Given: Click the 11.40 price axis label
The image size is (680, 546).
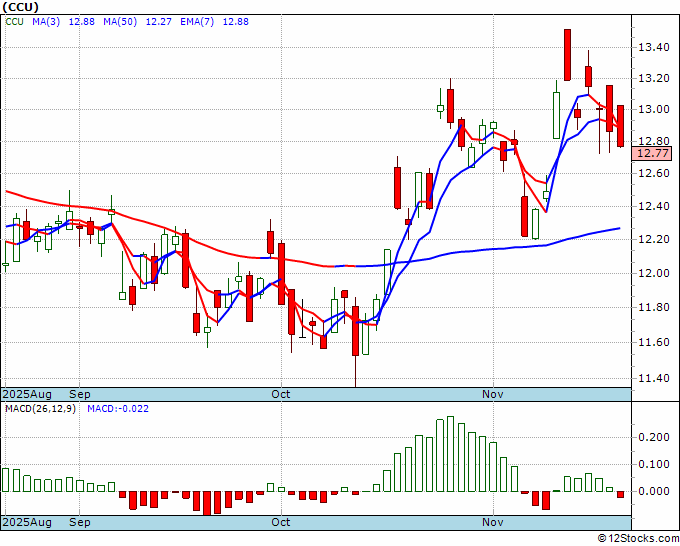Looking at the screenshot, I should coord(654,378).
